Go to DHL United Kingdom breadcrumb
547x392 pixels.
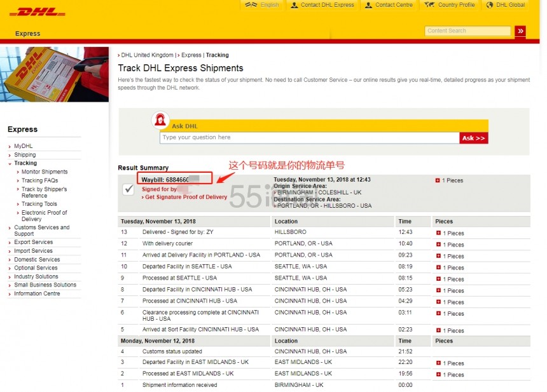click(x=147, y=55)
